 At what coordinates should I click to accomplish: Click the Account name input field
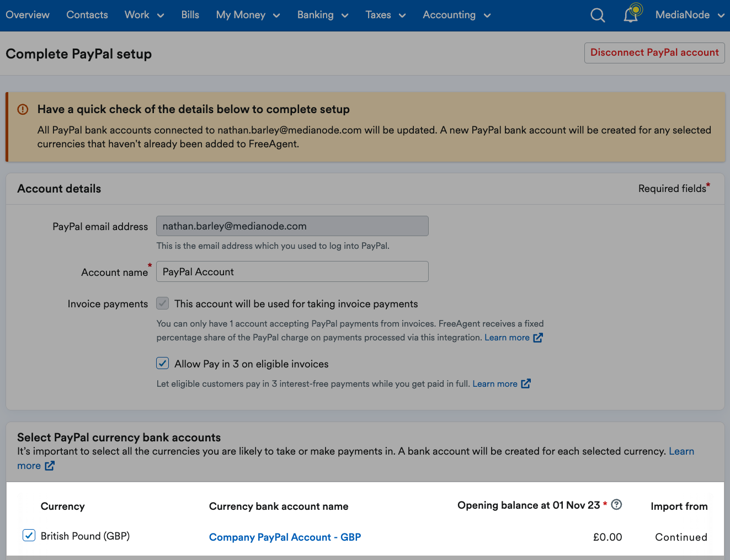point(292,271)
